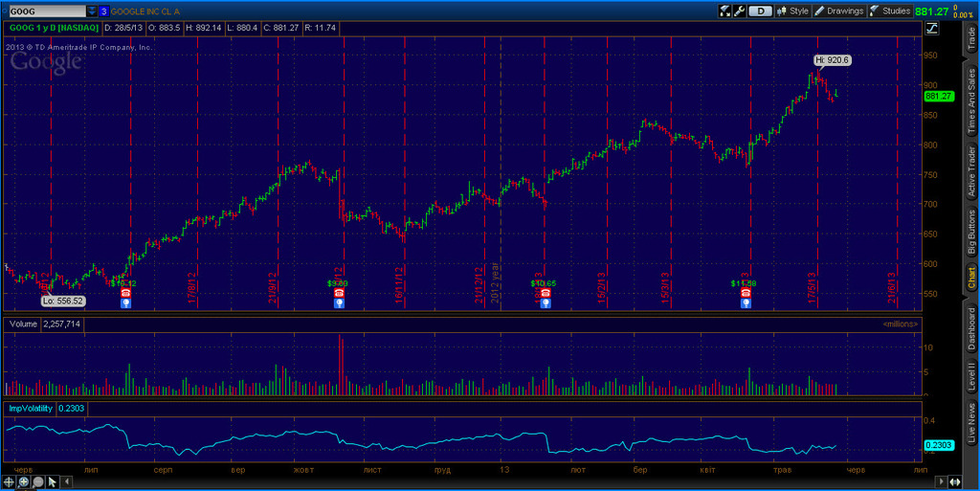Click the chart mode curve icon
This screenshot has width=980, height=491.
click(x=932, y=28)
